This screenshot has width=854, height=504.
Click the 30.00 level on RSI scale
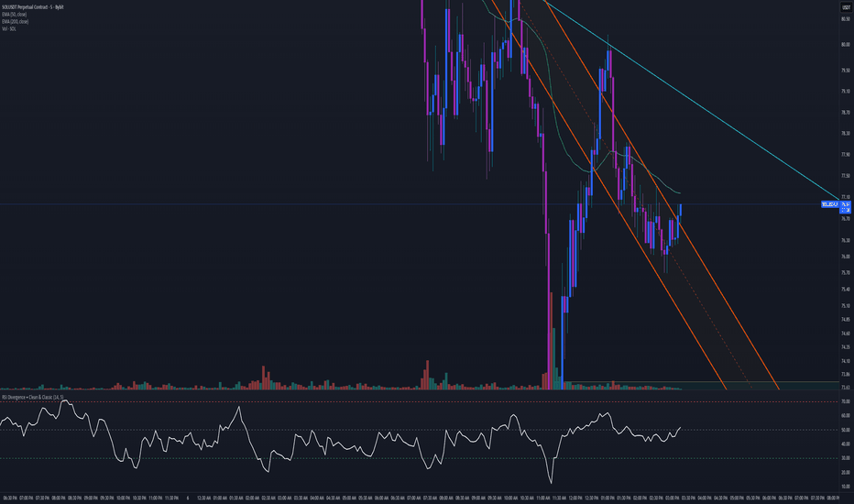[x=845, y=458]
